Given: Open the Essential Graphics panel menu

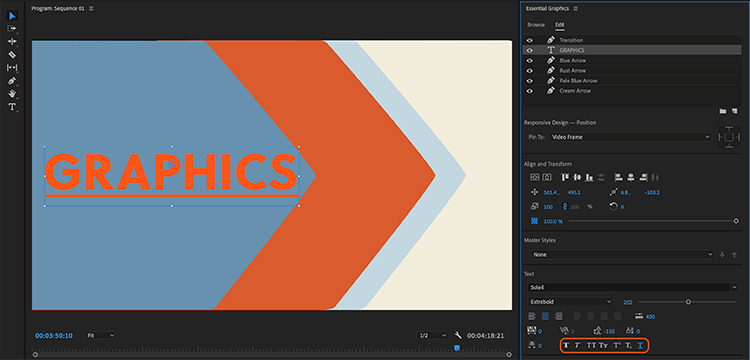Looking at the screenshot, I should point(576,9).
